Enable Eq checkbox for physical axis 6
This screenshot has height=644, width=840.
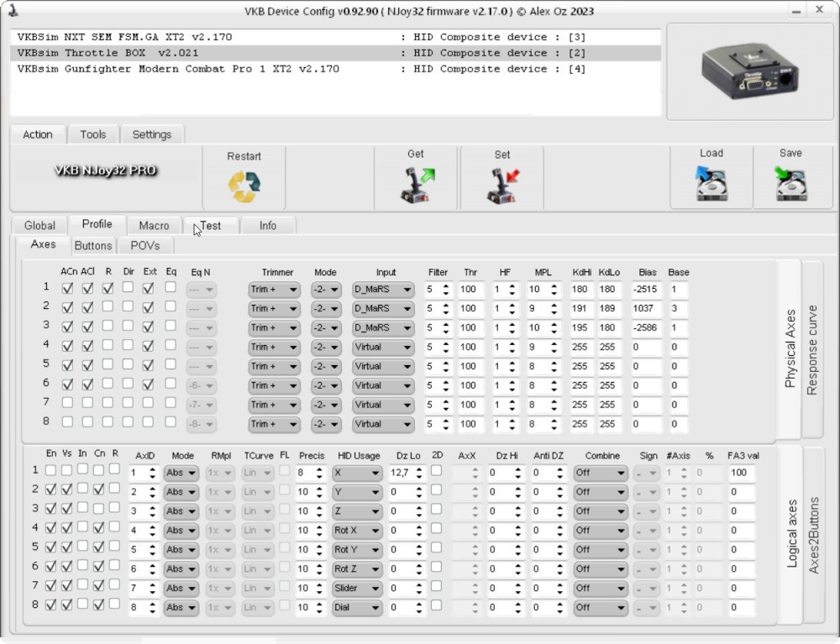click(171, 384)
